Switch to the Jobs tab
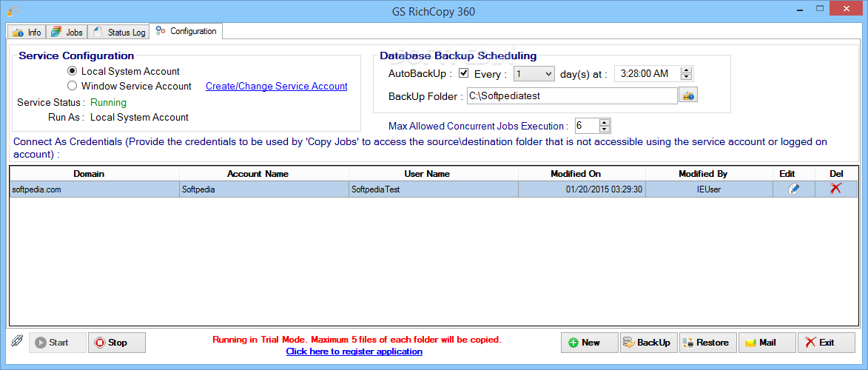868x370 pixels. (67, 32)
